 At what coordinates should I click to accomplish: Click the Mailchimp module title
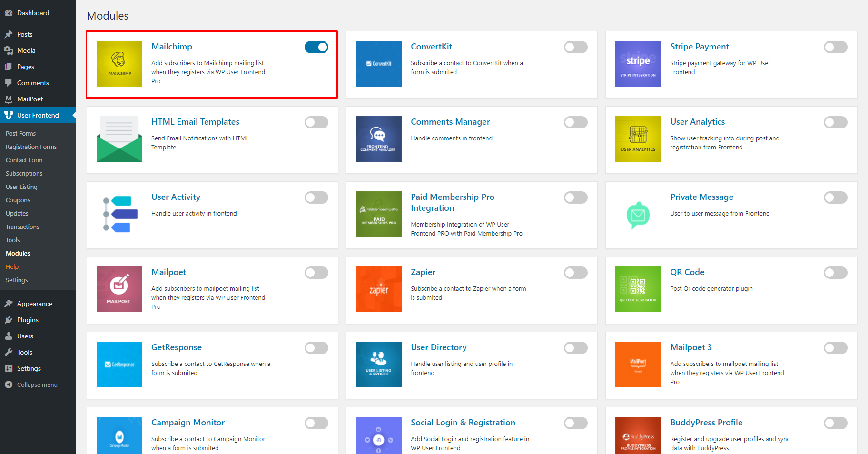point(172,47)
